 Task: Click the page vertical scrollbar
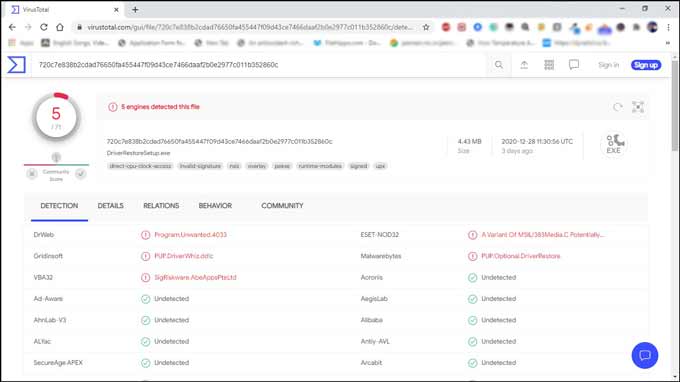(675, 106)
